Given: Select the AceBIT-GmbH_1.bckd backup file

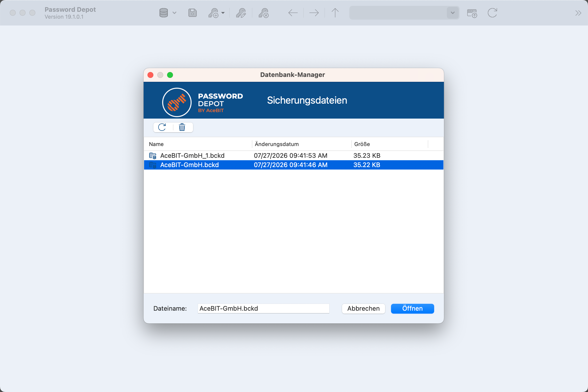Looking at the screenshot, I should tap(294, 156).
